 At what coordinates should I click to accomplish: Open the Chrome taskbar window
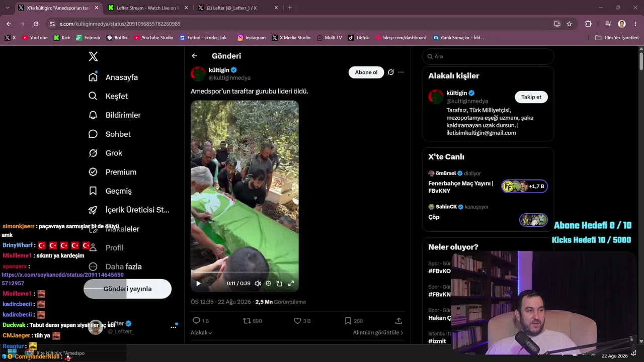(55, 353)
